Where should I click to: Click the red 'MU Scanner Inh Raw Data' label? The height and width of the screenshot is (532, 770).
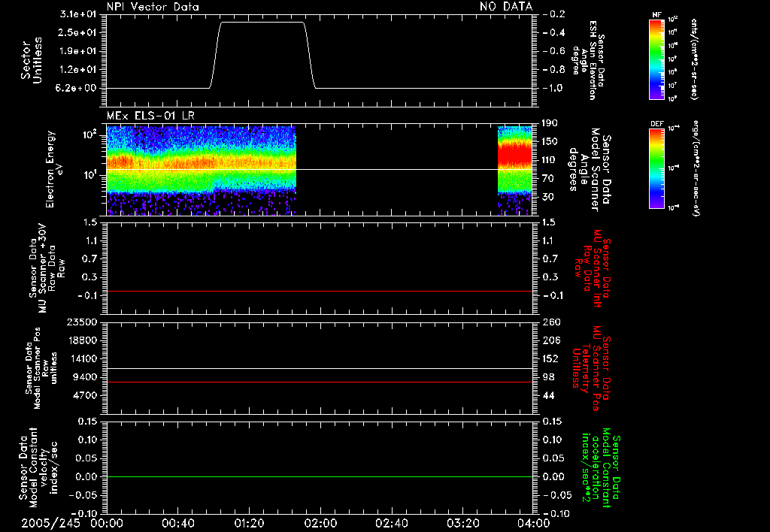pyautogui.click(x=593, y=268)
